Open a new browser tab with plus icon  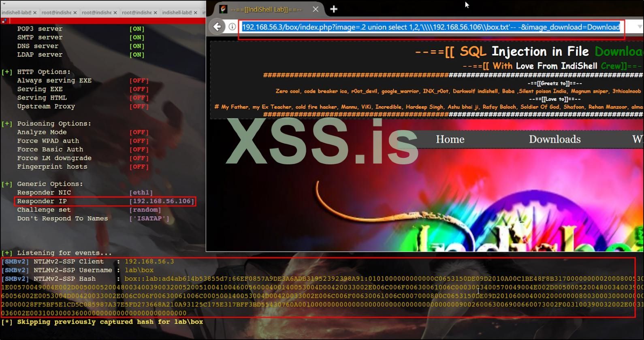pyautogui.click(x=334, y=9)
